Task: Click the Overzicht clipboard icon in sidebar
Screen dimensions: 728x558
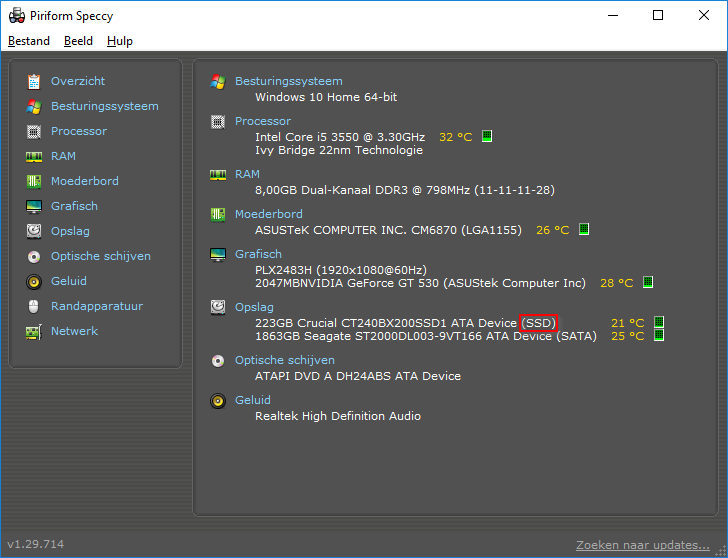Action: (x=34, y=81)
